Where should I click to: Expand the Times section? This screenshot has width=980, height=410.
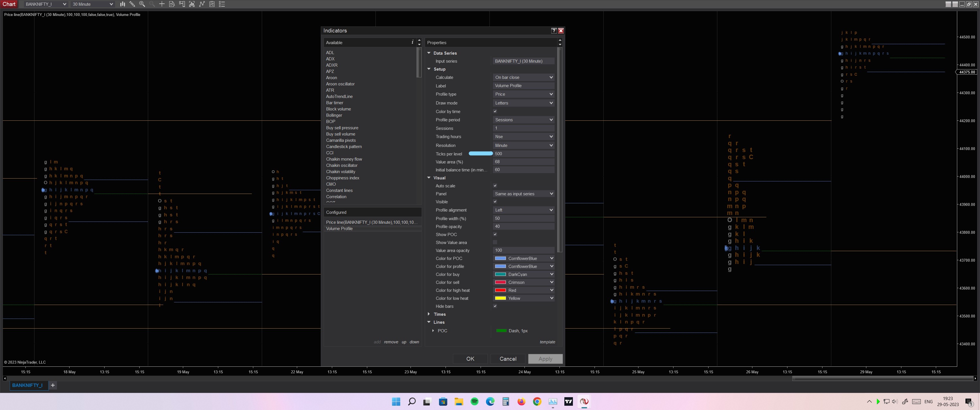tap(429, 314)
